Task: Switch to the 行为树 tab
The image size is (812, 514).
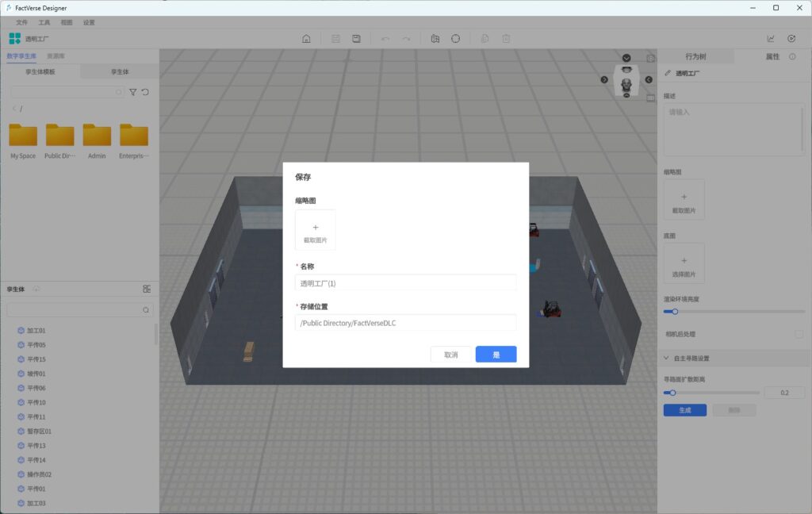Action: click(x=695, y=57)
